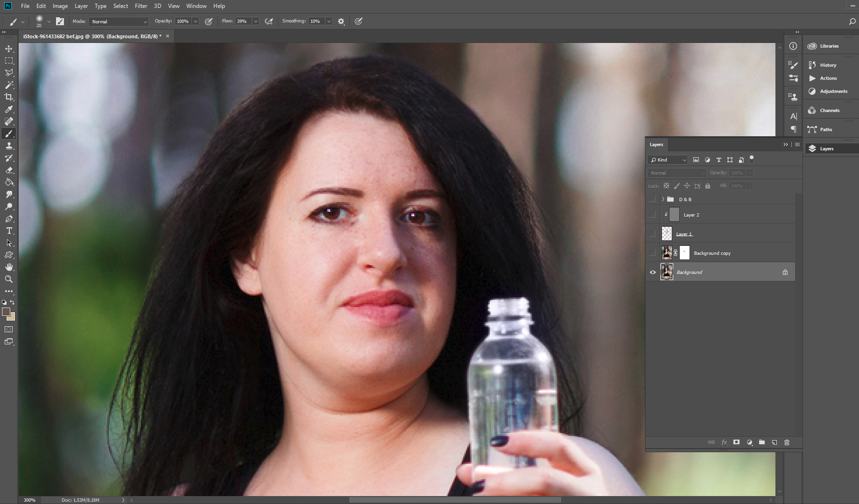This screenshot has height=504, width=859.
Task: Open the brush Mode dropdown
Action: pos(119,21)
